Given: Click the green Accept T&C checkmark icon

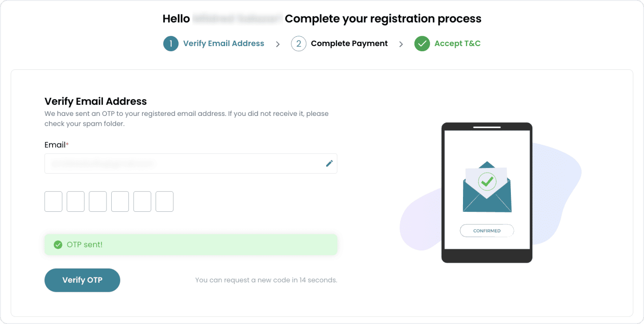Looking at the screenshot, I should tap(422, 44).
